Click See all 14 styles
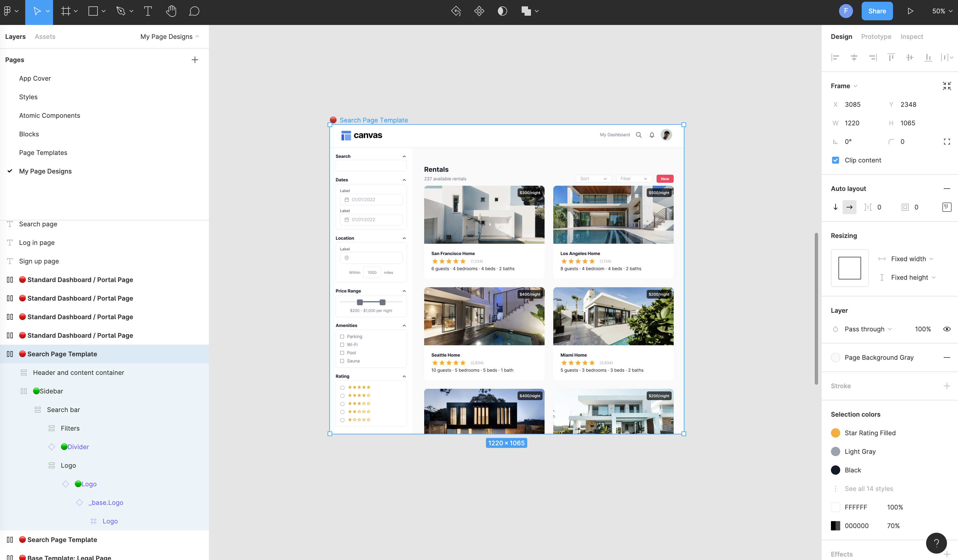The width and height of the screenshot is (958, 560). click(869, 489)
